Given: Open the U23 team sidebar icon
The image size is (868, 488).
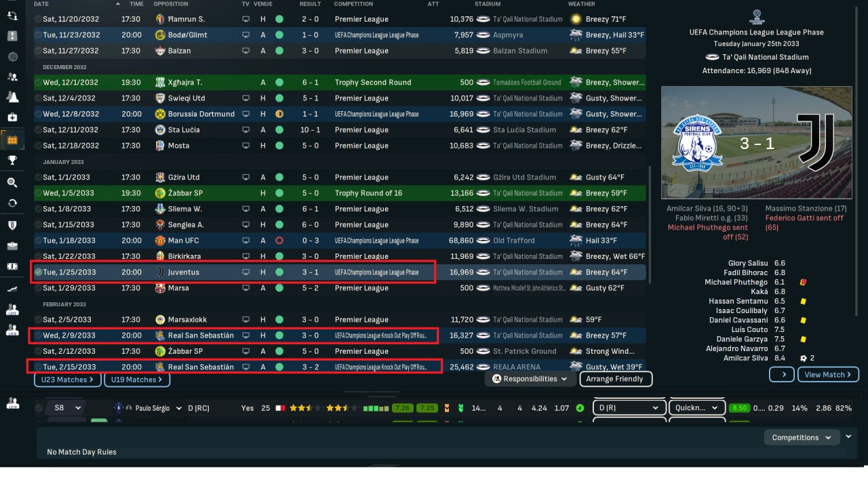Looking at the screenshot, I should [x=12, y=309].
